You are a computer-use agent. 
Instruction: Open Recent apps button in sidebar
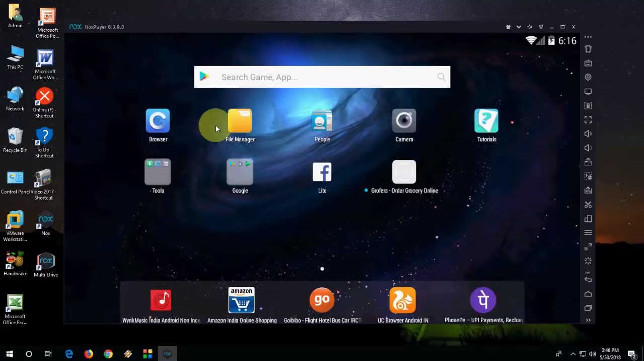(x=588, y=308)
